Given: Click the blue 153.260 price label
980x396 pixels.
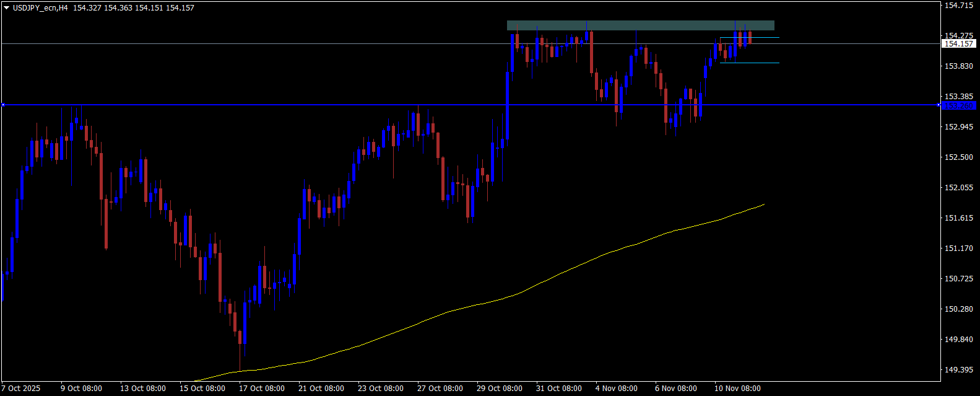Looking at the screenshot, I should point(959,105).
